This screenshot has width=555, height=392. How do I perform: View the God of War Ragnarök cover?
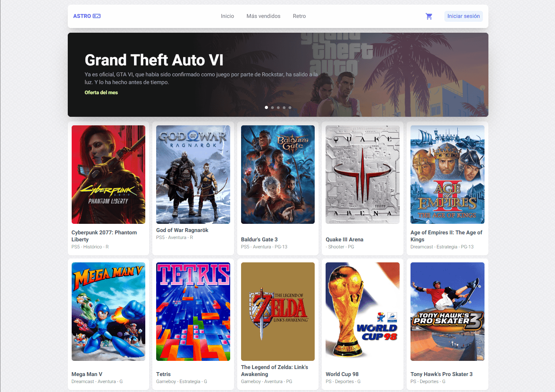click(x=193, y=174)
